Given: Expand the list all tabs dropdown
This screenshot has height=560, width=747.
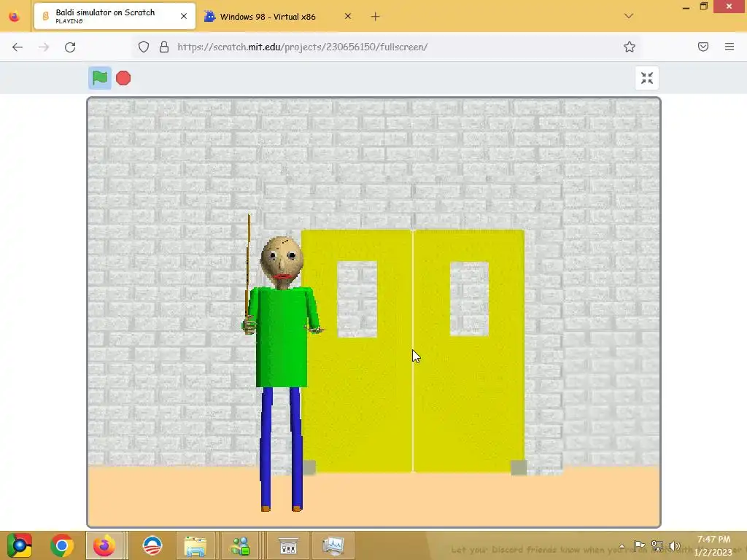Looking at the screenshot, I should click(x=629, y=16).
